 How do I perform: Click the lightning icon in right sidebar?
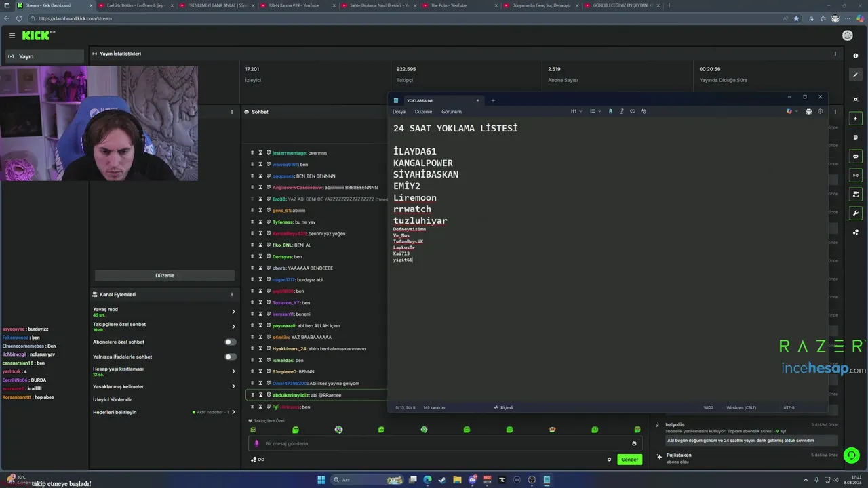856,119
